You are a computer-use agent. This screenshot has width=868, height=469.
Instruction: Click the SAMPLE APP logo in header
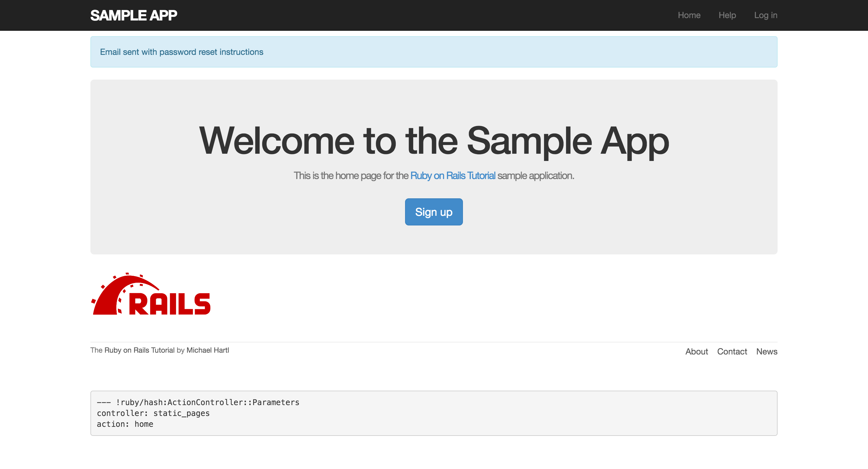[x=134, y=15]
